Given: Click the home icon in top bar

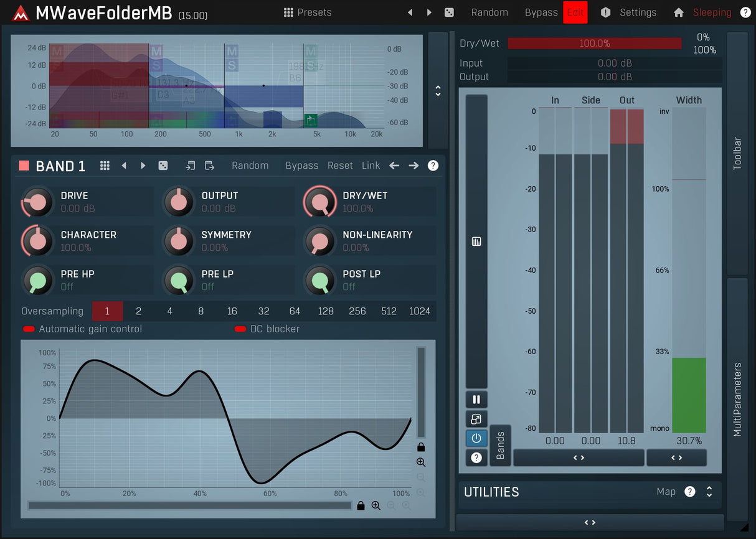Looking at the screenshot, I should pos(679,12).
